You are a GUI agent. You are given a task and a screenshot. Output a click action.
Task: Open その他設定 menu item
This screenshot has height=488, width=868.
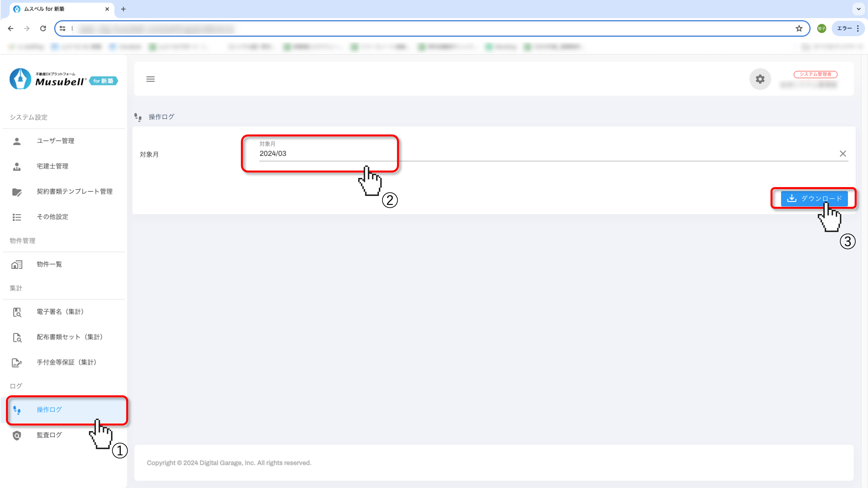coord(52,217)
